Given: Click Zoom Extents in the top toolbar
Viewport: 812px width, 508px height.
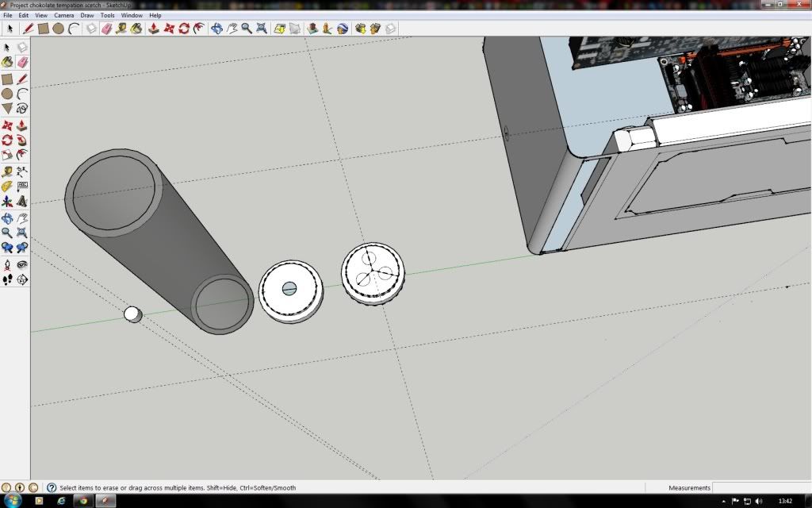Looking at the screenshot, I should 262,29.
